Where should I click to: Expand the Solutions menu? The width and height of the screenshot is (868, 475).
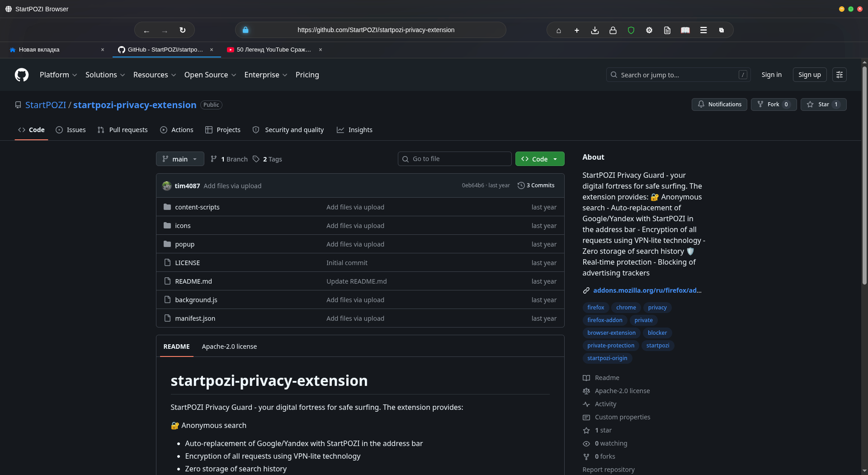coord(105,75)
